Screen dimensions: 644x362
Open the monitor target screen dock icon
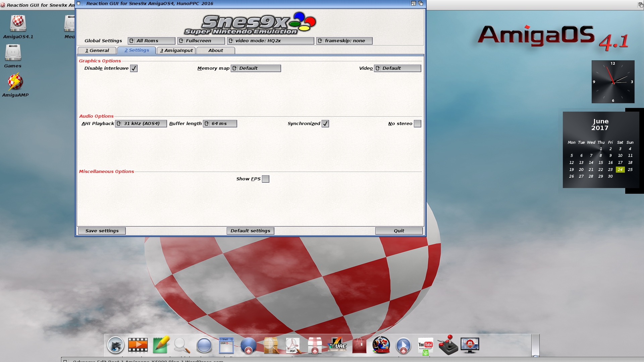click(470, 345)
